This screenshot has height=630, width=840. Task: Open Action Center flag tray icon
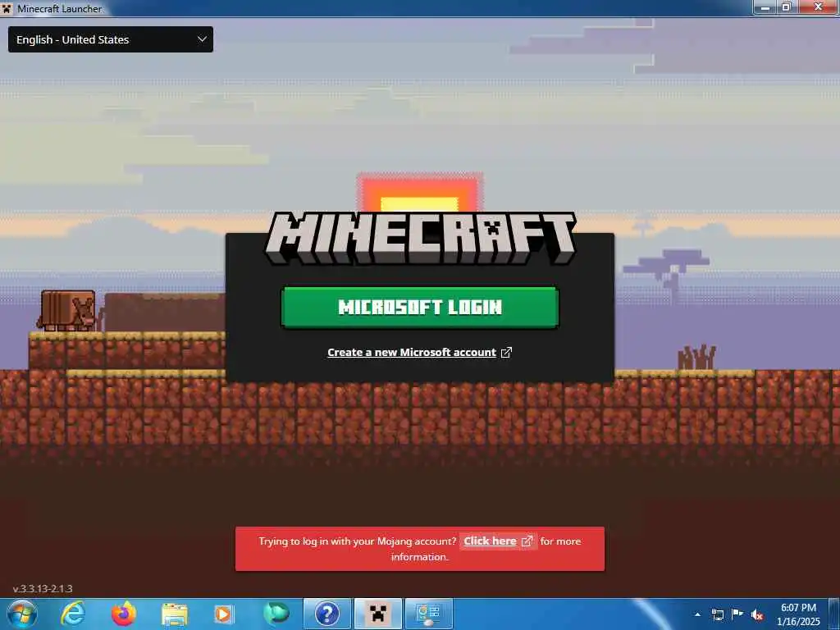pos(737,614)
